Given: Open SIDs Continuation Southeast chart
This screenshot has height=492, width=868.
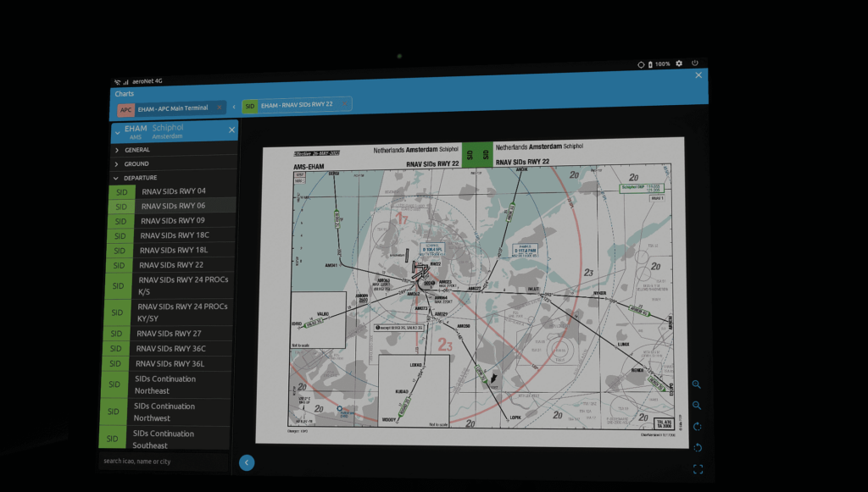Looking at the screenshot, I should pyautogui.click(x=164, y=439).
